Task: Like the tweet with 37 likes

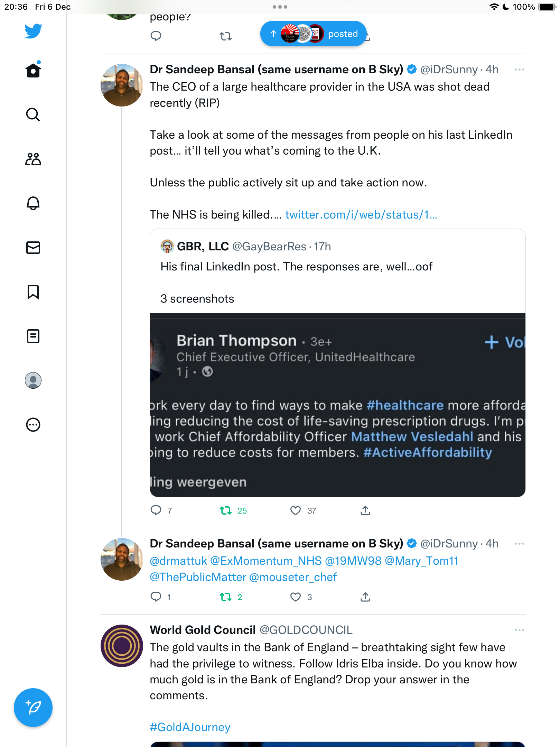Action: pyautogui.click(x=296, y=510)
